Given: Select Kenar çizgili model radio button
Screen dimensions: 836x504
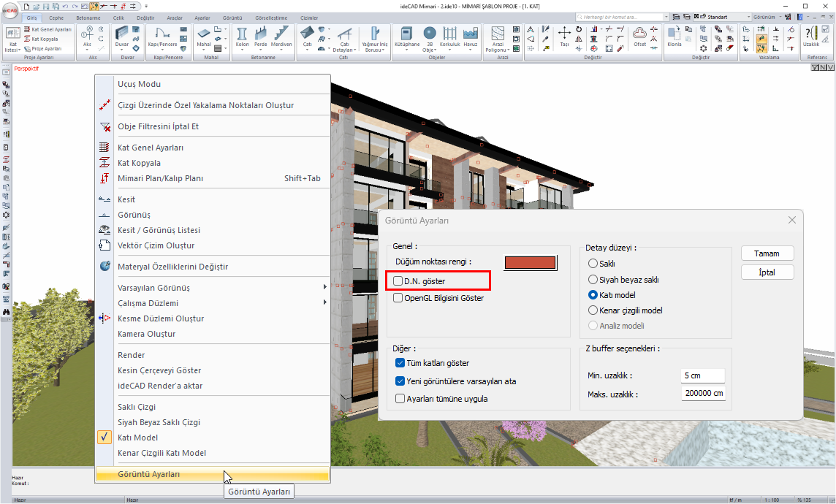Looking at the screenshot, I should 593,310.
